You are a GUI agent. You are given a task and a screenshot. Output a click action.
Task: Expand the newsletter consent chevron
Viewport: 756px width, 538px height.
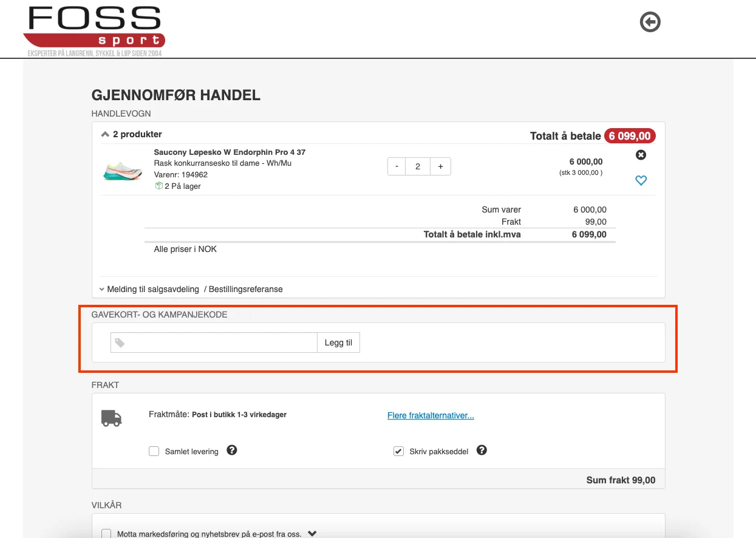(312, 534)
